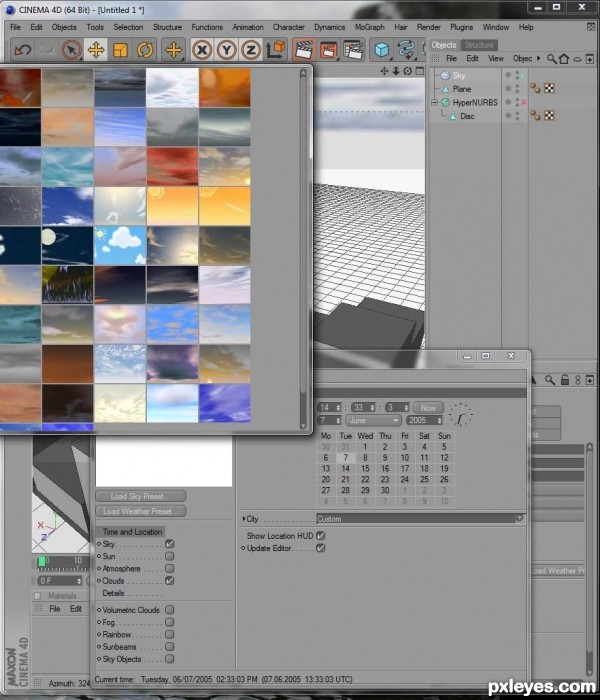Activate the Rotate tool
600x700 pixels.
coord(145,50)
